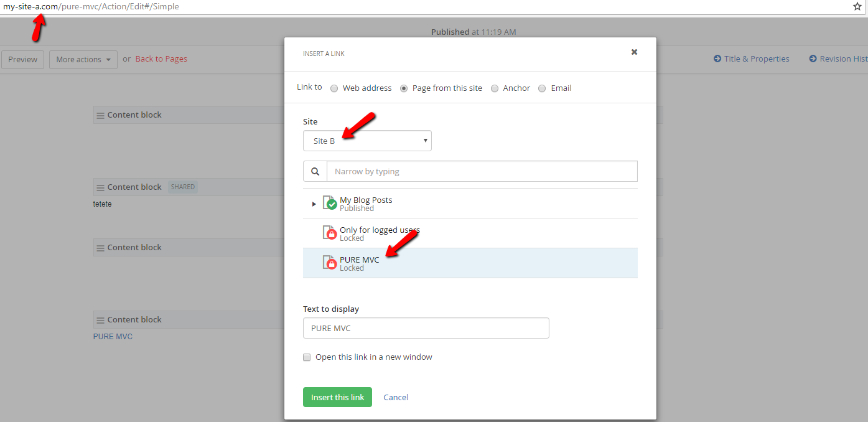The width and height of the screenshot is (868, 422).
Task: Click the arrow icon before Title & Properties
Action: pos(717,59)
